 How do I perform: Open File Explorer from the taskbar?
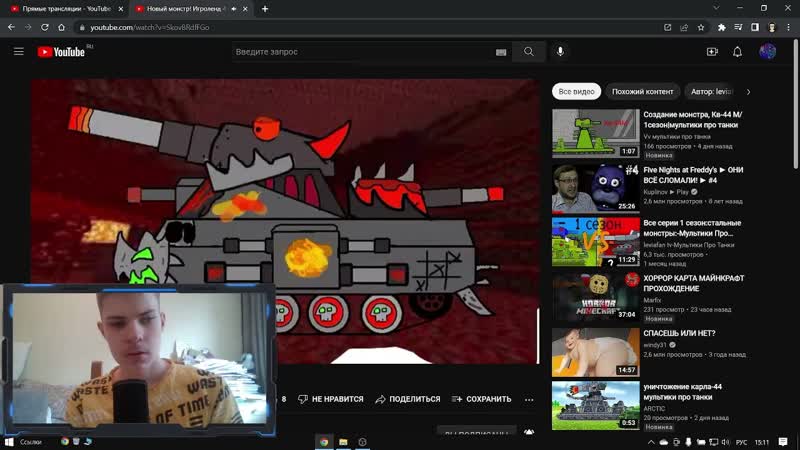(x=343, y=442)
